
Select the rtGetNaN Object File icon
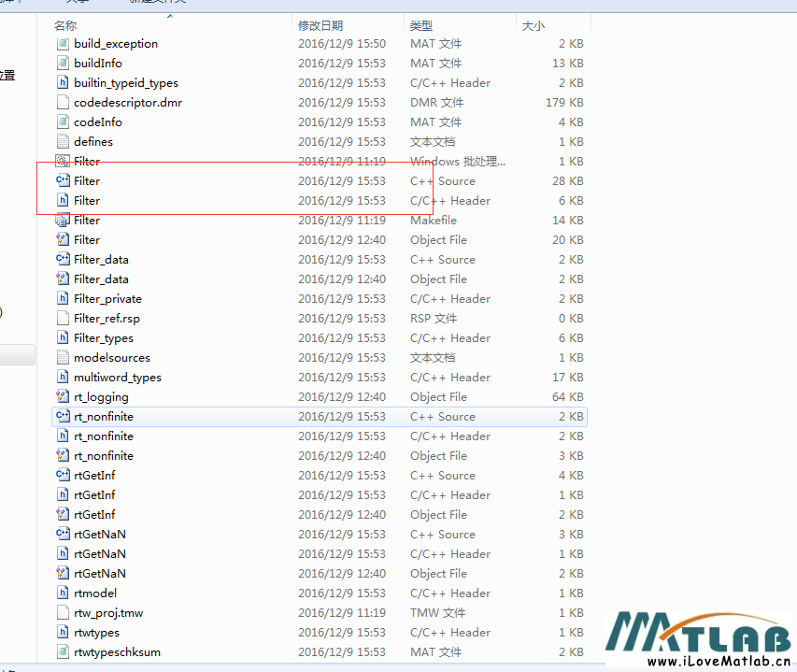pos(63,573)
